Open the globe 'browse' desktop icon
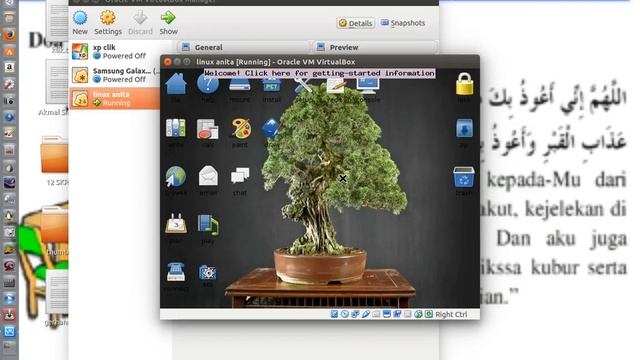The image size is (640, 360). point(176,177)
